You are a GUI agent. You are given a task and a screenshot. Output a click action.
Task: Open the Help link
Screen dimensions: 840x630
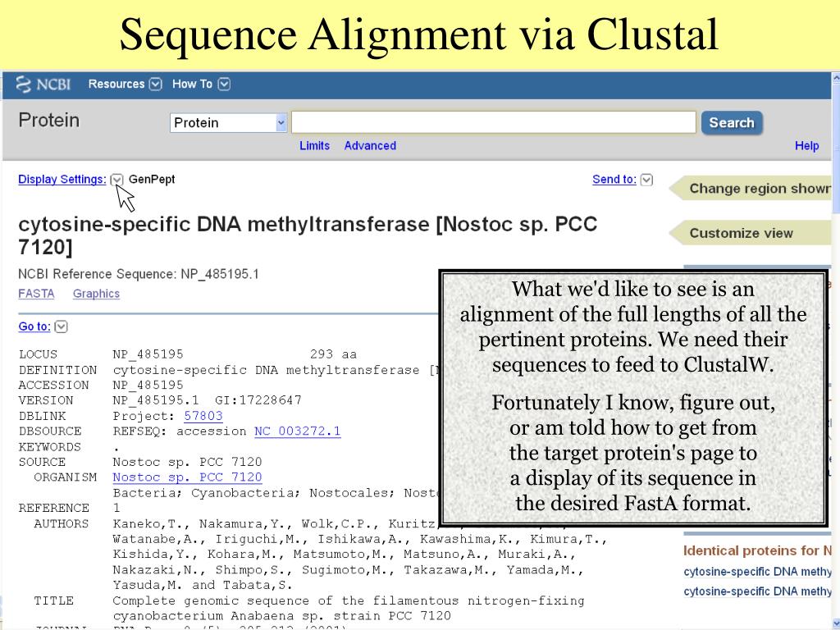(x=807, y=146)
